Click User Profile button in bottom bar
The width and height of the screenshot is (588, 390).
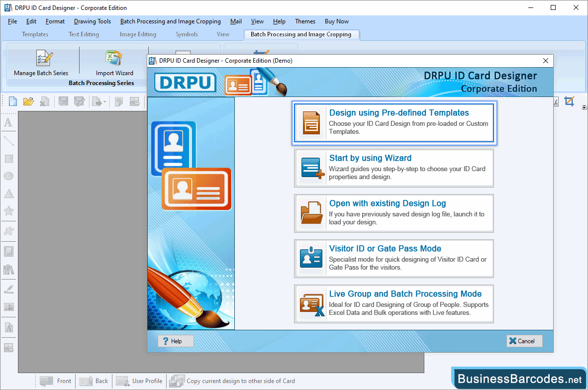coord(139,381)
